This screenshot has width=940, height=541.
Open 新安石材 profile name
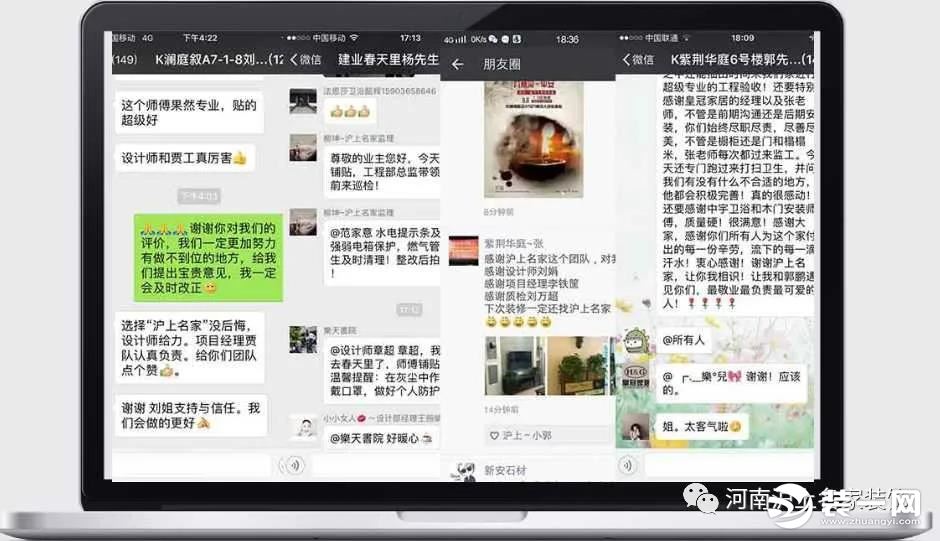[505, 471]
